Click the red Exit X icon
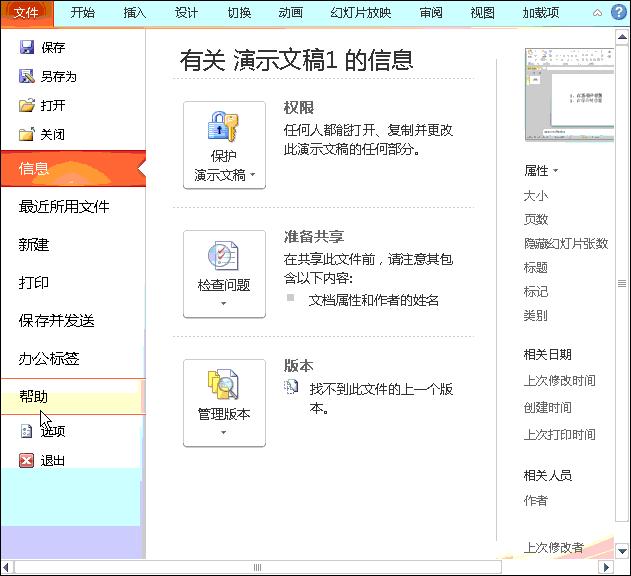 click(27, 460)
